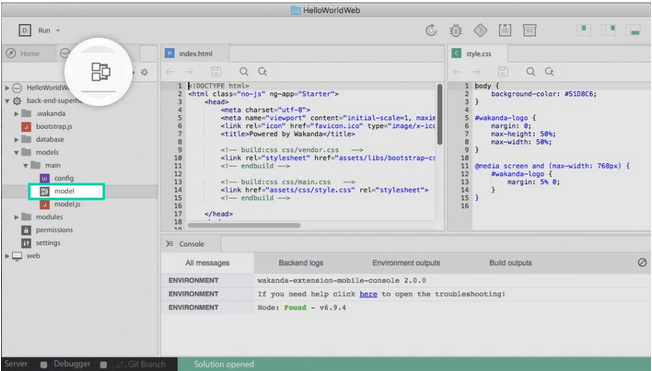Click explorer settings gear icon
Image resolution: width=652 pixels, height=371 pixels.
pos(144,72)
